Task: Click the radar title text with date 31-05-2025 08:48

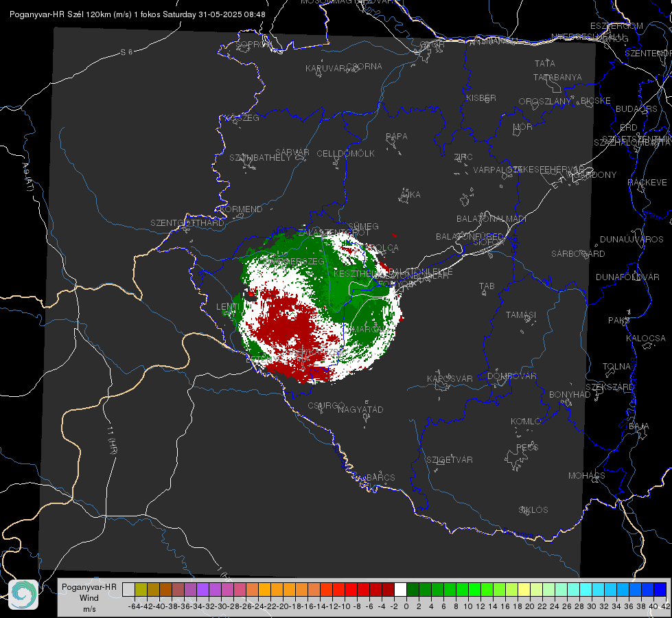Action: (x=137, y=14)
